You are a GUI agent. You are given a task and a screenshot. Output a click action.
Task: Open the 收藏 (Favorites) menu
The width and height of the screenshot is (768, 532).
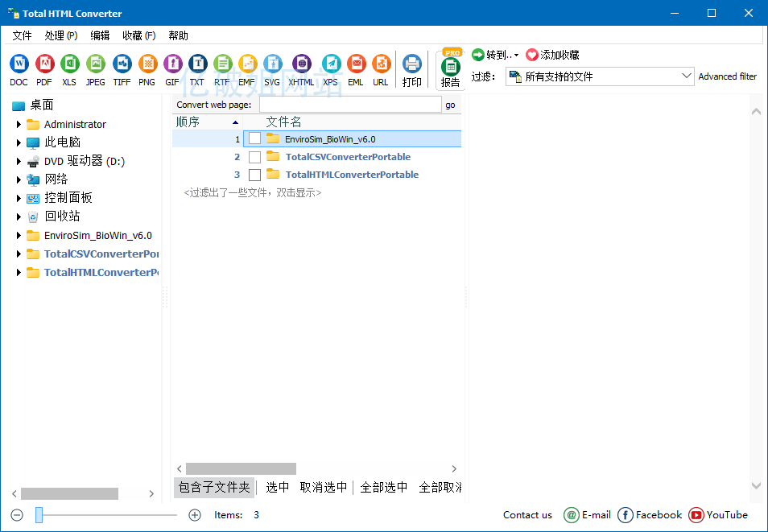coord(138,35)
